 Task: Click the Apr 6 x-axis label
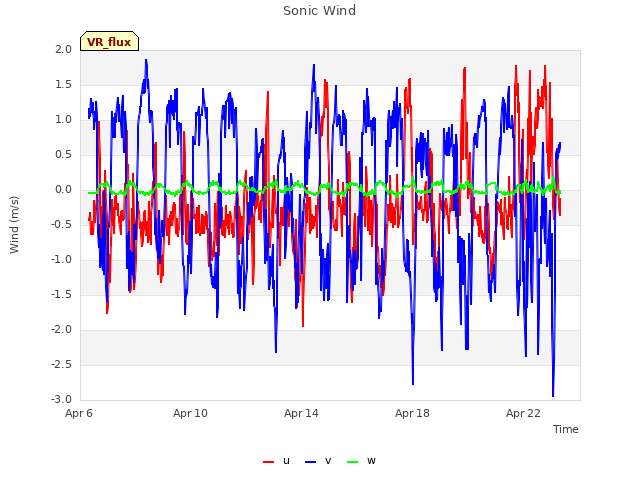[79, 413]
